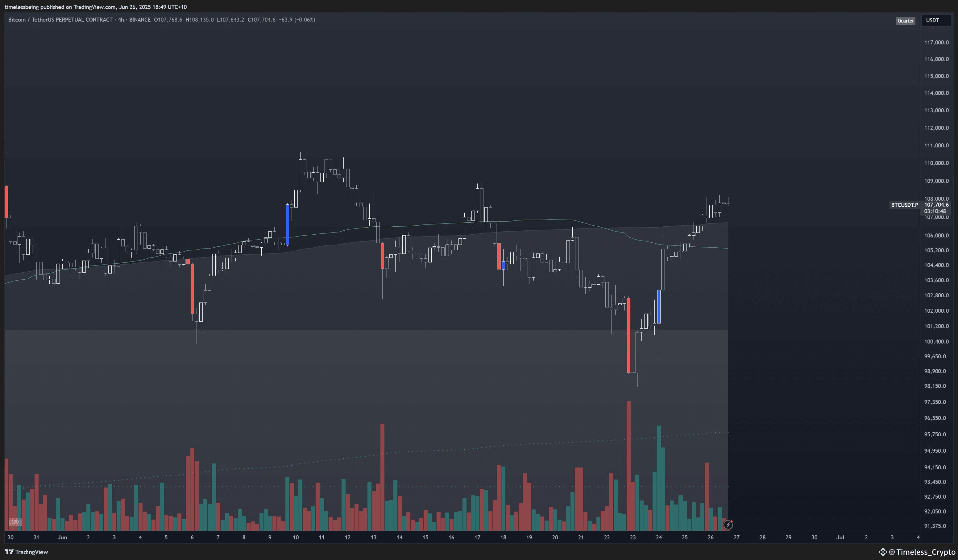Select the 30D badge beside the volume bars
Screen dimensions: 958x560
(15, 522)
